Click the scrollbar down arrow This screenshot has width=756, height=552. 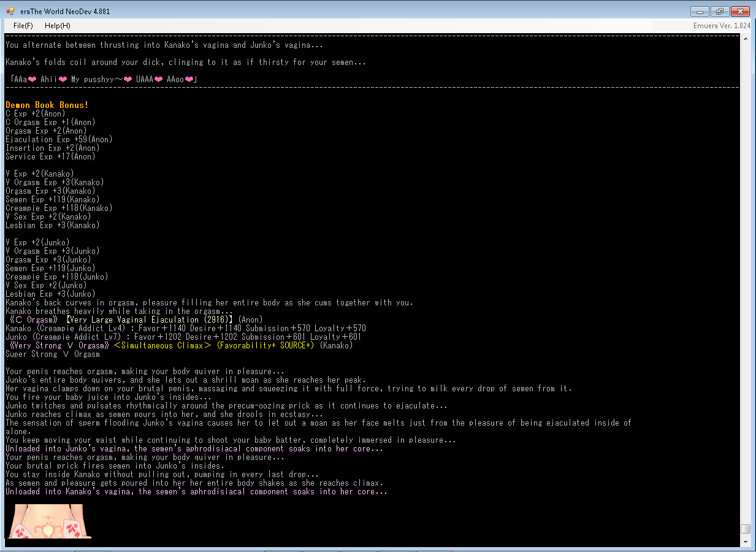(x=745, y=542)
